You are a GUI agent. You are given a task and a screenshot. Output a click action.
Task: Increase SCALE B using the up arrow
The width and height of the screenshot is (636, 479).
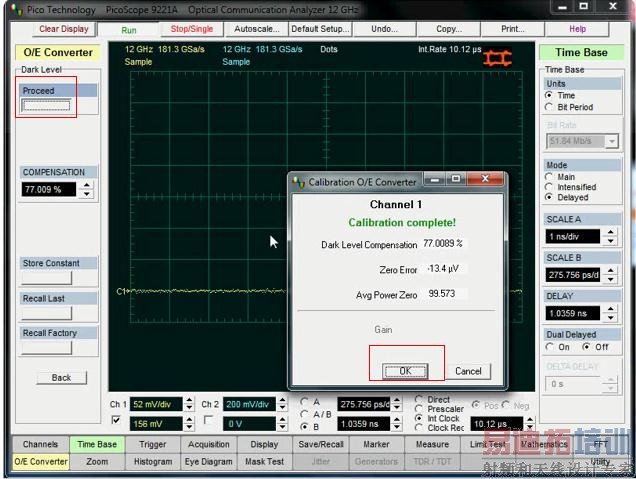(x=608, y=269)
